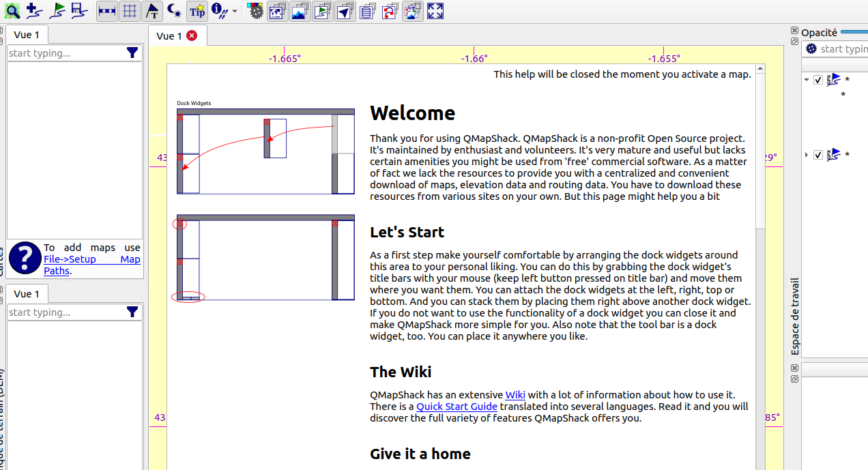Screen dimensions: 868x470
Task: Open the map setup gear tool
Action: [x=255, y=11]
